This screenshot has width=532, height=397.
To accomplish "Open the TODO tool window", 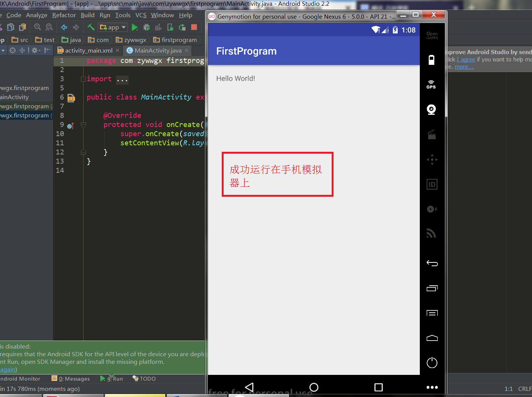I will [x=144, y=379].
